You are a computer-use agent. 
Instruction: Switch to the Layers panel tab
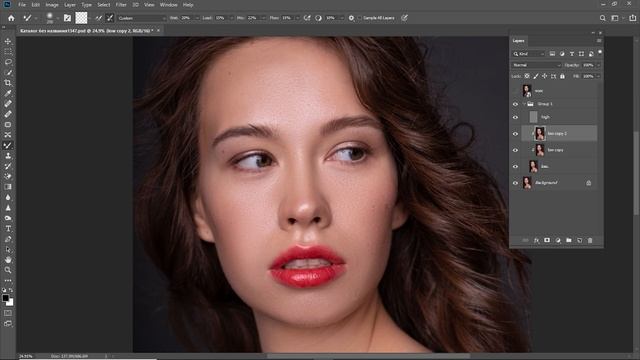point(518,41)
